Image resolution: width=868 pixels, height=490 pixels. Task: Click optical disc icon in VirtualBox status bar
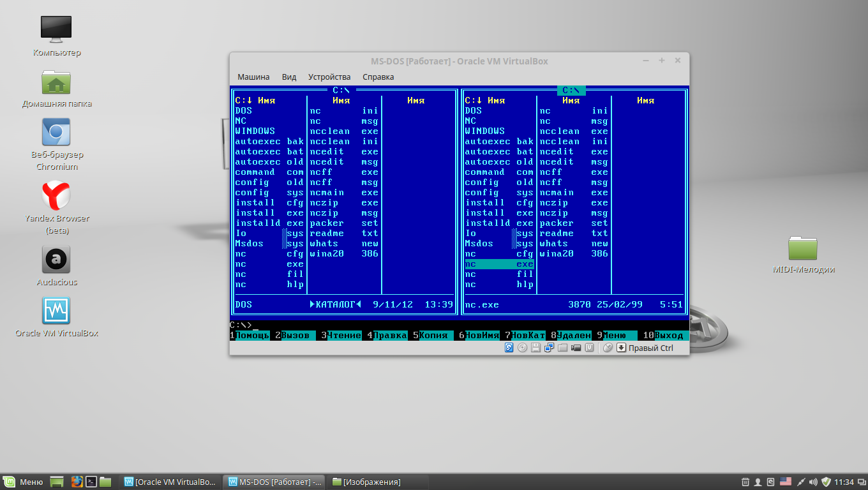tap(522, 348)
